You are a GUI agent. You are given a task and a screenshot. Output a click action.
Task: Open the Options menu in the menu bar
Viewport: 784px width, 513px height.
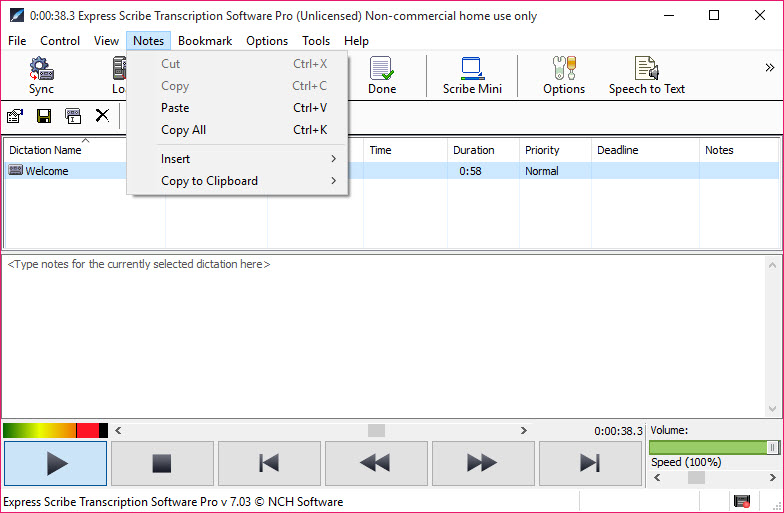point(267,40)
